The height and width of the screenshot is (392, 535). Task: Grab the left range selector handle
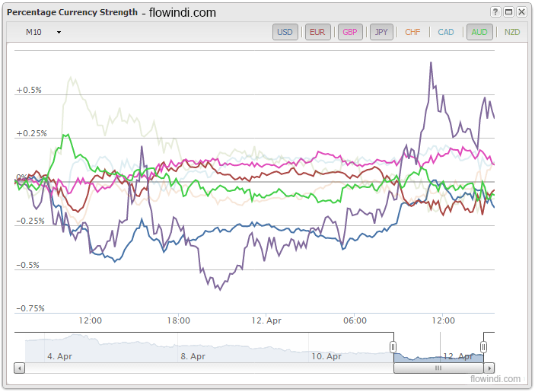(x=393, y=347)
